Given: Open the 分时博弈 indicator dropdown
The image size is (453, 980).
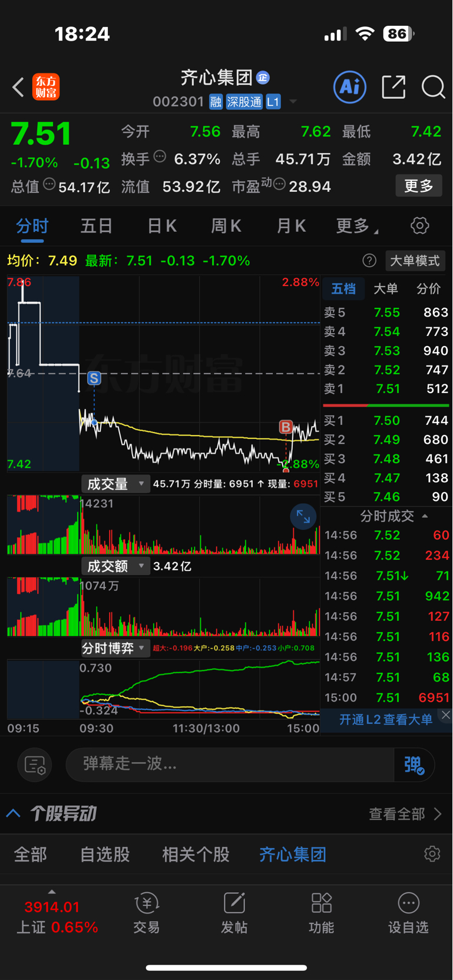Looking at the screenshot, I should click(115, 648).
